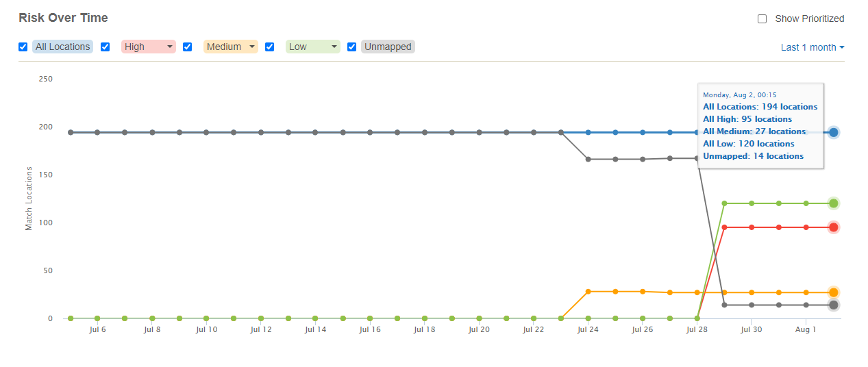Uncheck the All Locations checkbox

pyautogui.click(x=23, y=47)
